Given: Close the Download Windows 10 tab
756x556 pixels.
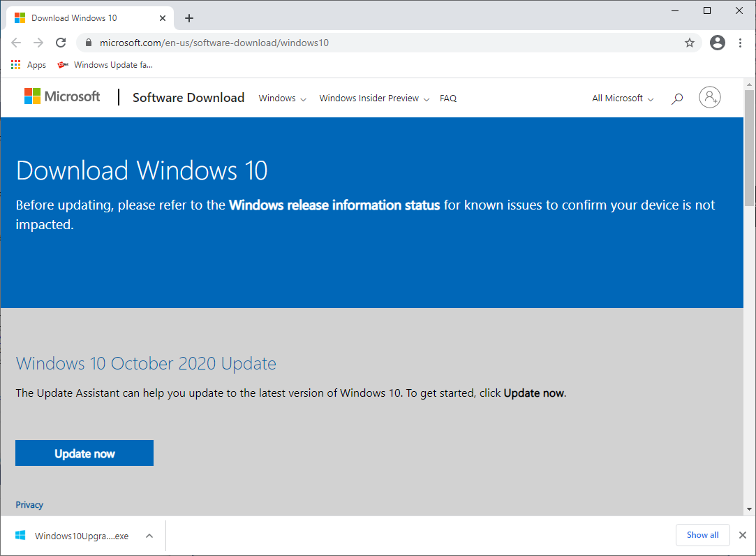Looking at the screenshot, I should point(163,18).
